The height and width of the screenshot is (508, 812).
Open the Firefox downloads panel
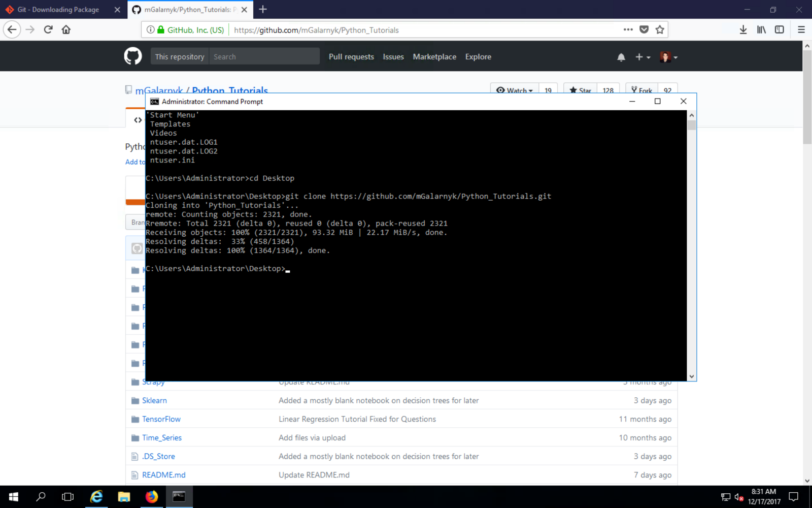click(743, 29)
